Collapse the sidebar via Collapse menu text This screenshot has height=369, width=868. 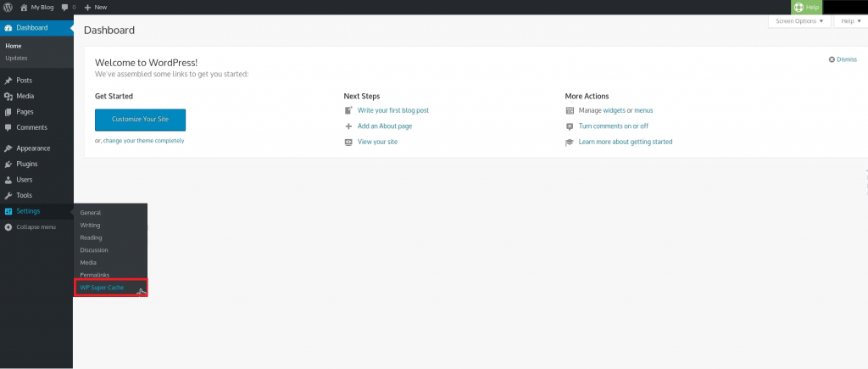pyautogui.click(x=36, y=227)
